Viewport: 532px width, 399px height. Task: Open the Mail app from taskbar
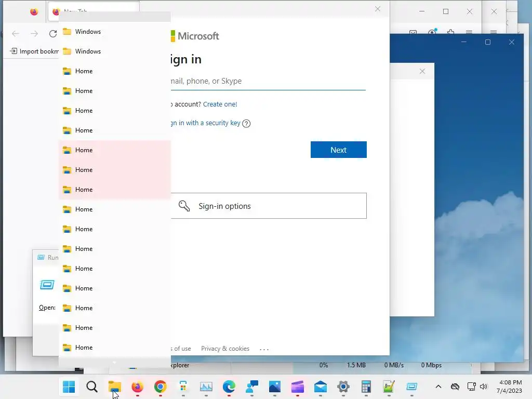point(320,386)
